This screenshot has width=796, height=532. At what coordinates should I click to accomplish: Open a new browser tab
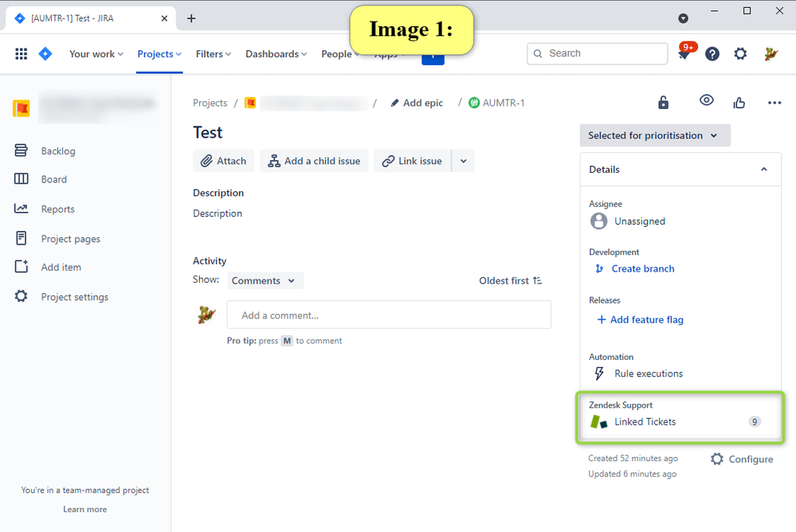click(x=191, y=18)
